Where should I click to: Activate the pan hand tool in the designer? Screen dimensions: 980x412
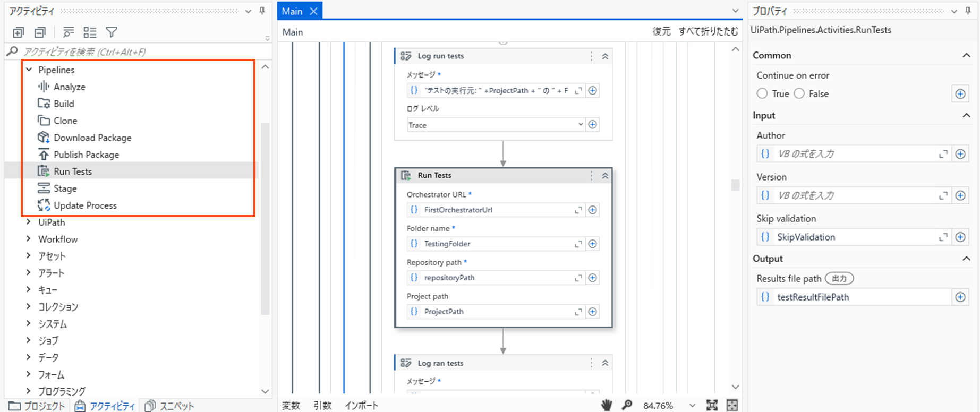click(606, 405)
